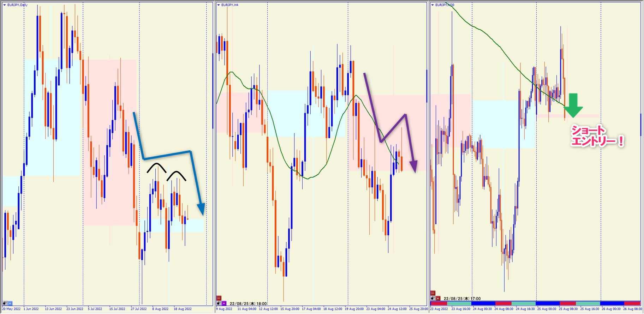
Task: Expand the EURJPY,M30 chart title triangle
Action: (x=433, y=5)
